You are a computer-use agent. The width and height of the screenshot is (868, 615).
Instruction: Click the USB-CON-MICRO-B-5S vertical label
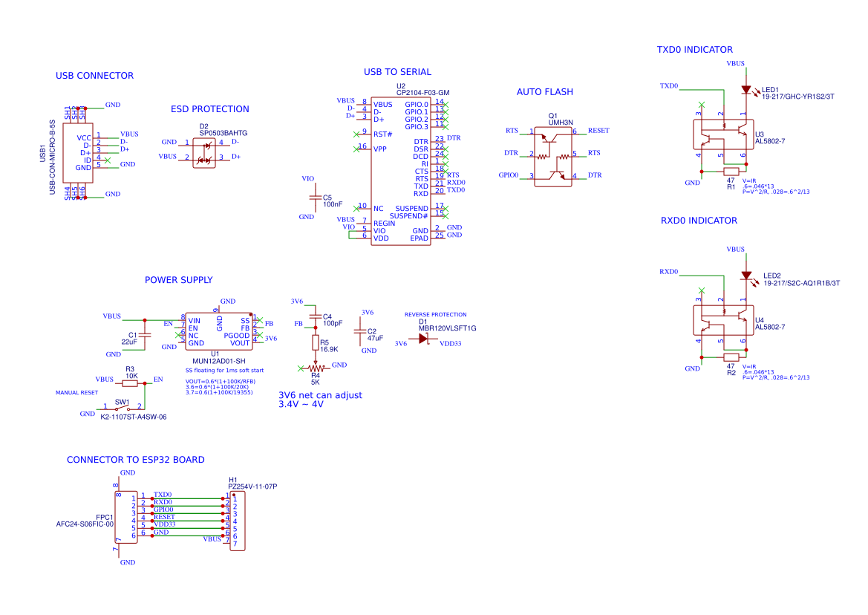53,157
